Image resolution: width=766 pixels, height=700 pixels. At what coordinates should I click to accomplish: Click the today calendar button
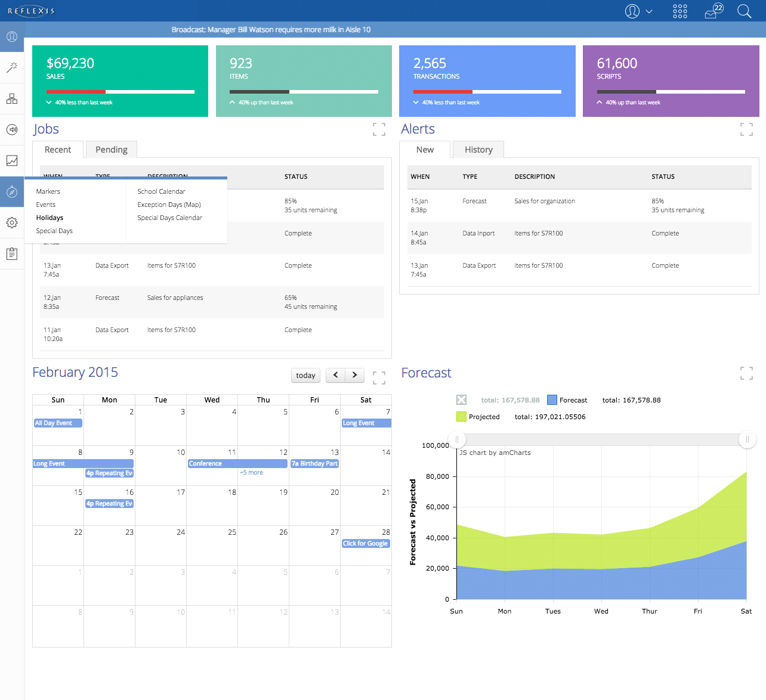tap(305, 375)
